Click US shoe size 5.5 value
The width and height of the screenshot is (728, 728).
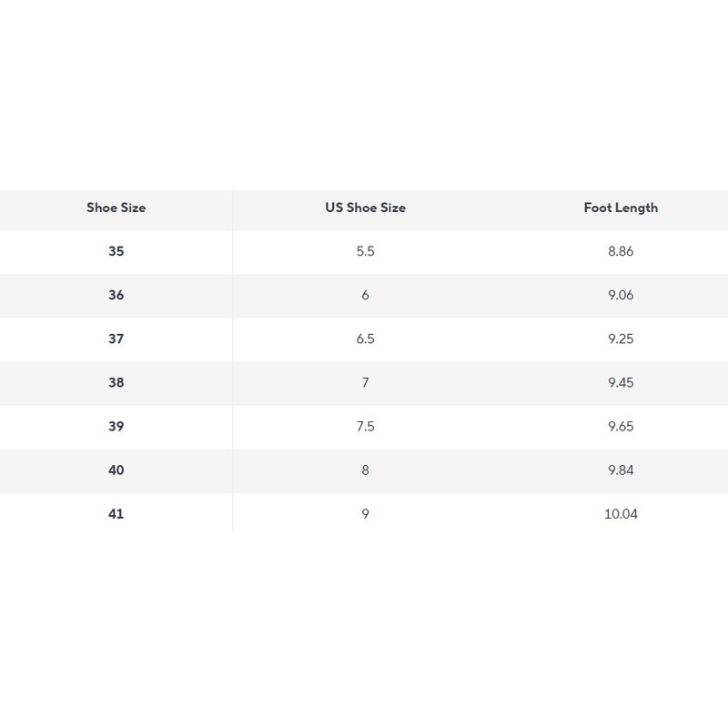pos(365,251)
